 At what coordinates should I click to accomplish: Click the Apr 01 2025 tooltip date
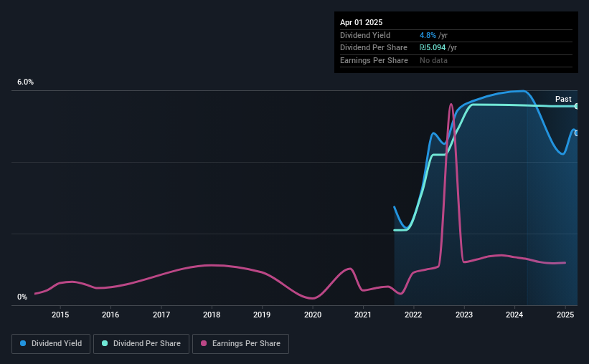[x=361, y=22]
